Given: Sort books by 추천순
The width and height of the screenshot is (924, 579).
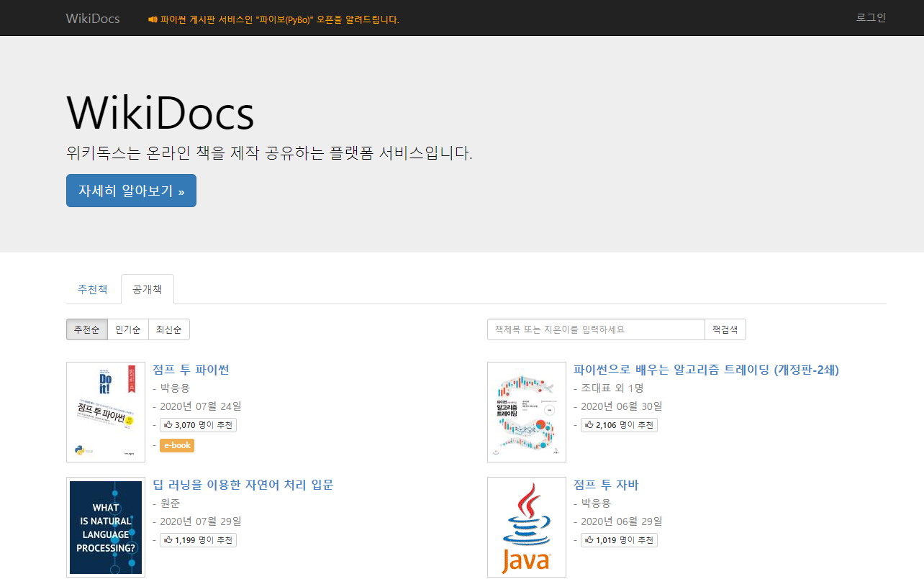Looking at the screenshot, I should tap(87, 329).
